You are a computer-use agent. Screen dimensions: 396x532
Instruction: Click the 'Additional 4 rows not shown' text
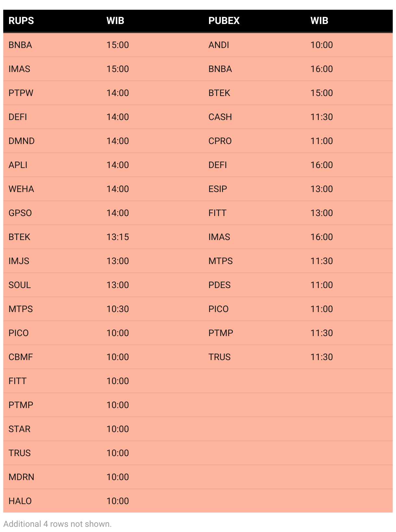(x=57, y=524)
